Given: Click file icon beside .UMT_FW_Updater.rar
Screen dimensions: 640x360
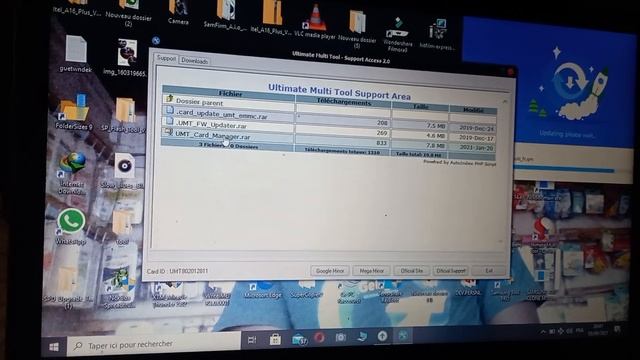Looking at the screenshot, I should point(169,121).
